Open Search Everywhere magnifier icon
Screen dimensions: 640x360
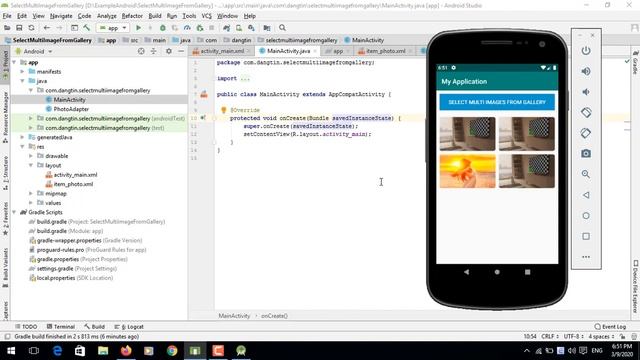(x=282, y=28)
